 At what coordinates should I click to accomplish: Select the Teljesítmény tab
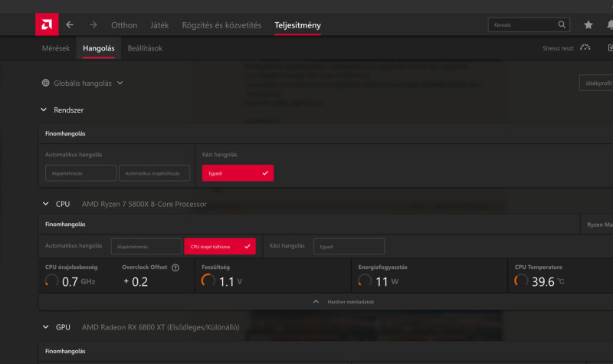coord(297,25)
